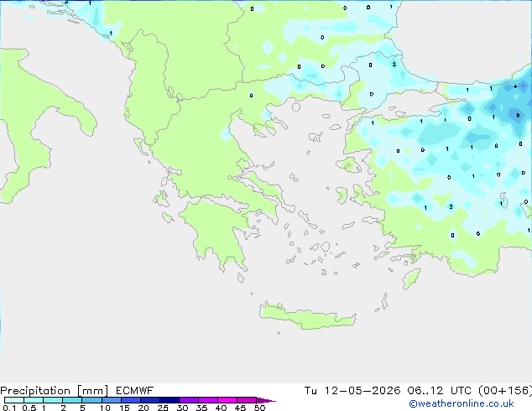Pick the 30–35 mm purple legend swatch
Image resolution: width=532 pixels, height=411 pixels.
point(188,400)
